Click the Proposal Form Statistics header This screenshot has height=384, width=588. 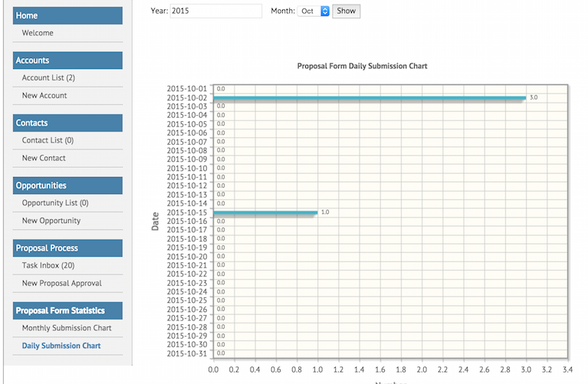(67, 310)
